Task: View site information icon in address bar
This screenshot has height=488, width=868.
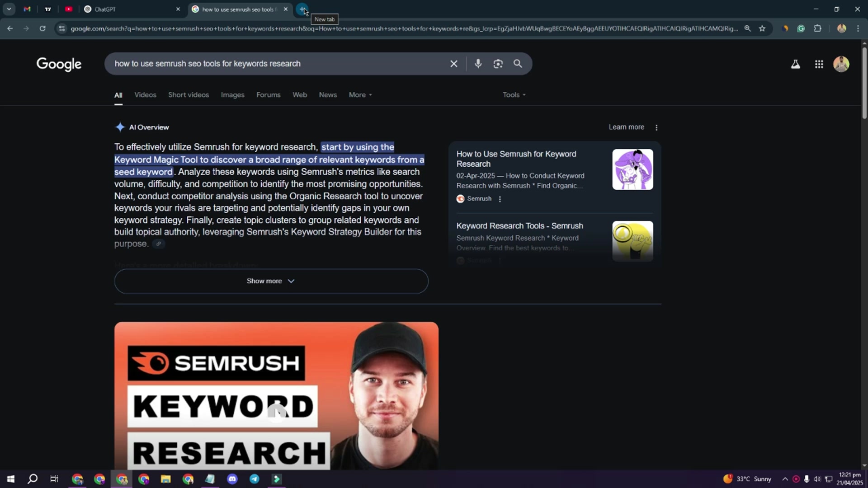Action: [62, 28]
